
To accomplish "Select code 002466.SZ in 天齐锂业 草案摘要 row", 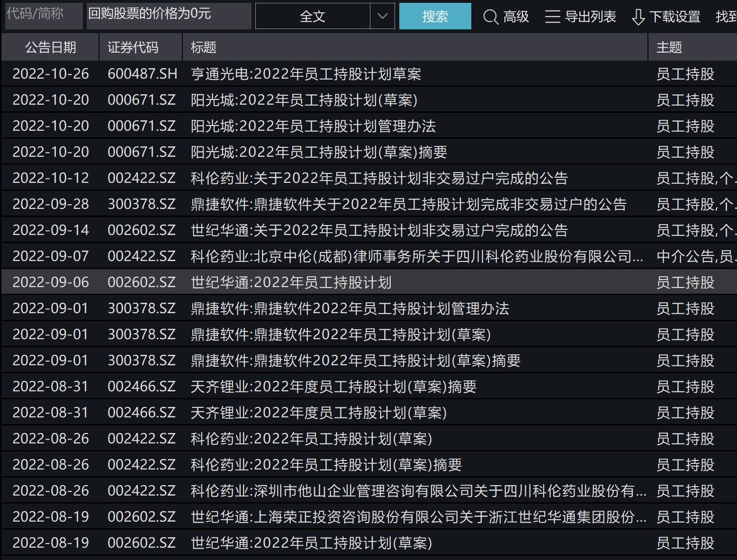I will (142, 387).
